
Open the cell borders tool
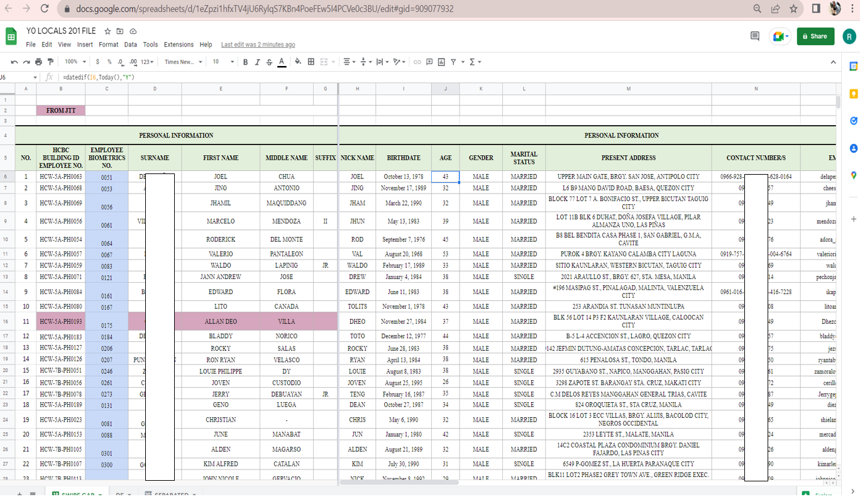311,62
